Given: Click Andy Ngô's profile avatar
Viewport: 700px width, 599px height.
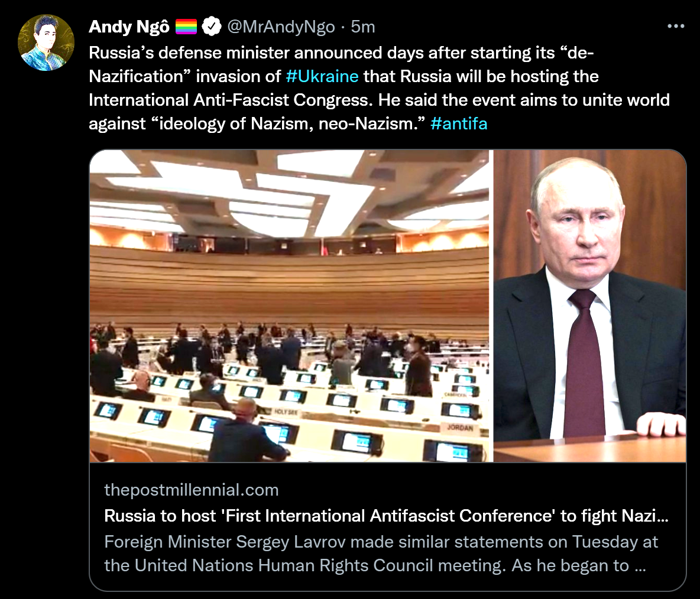Looking at the screenshot, I should tap(46, 43).
